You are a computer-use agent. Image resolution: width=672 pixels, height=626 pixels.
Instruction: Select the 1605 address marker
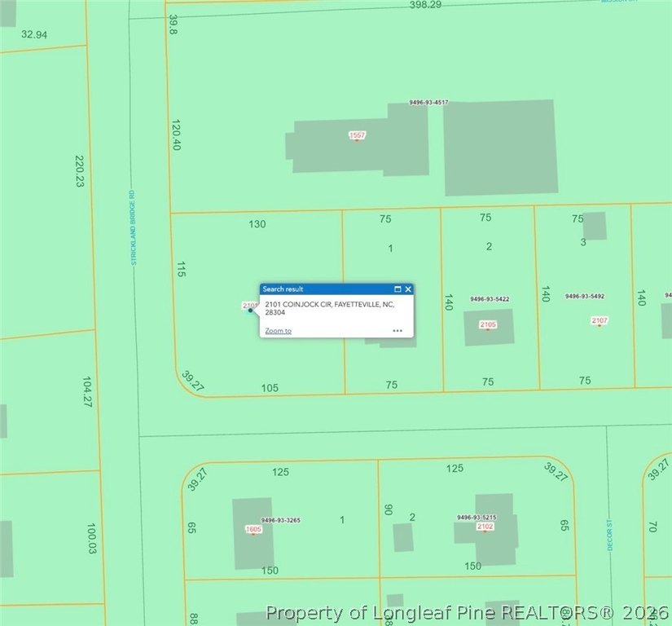pos(253,530)
